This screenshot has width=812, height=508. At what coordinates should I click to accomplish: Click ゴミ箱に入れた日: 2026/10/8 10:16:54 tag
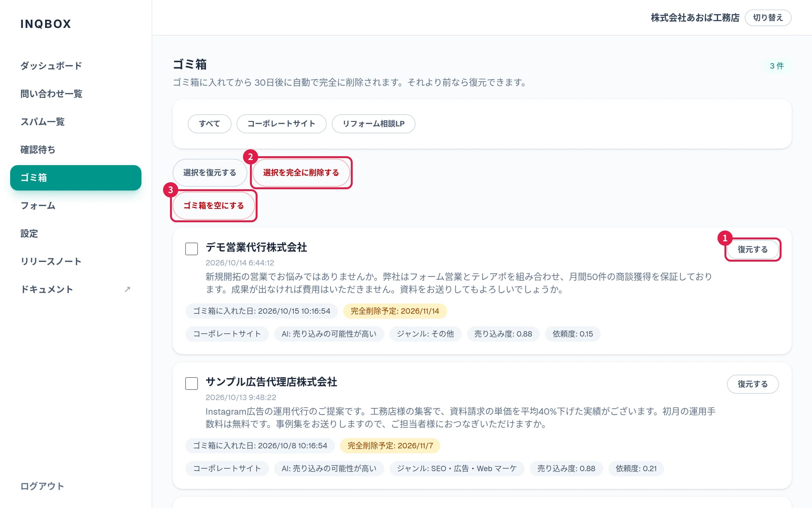260,446
